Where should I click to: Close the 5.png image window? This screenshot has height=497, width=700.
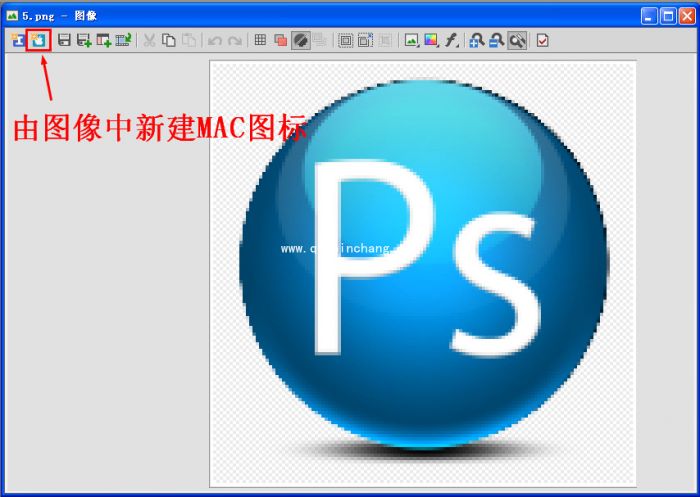(687, 17)
